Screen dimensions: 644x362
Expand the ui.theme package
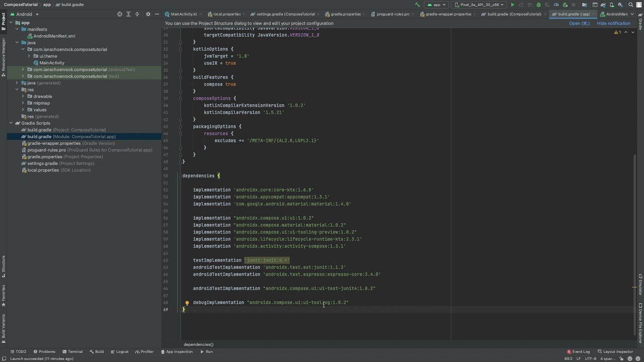point(29,56)
